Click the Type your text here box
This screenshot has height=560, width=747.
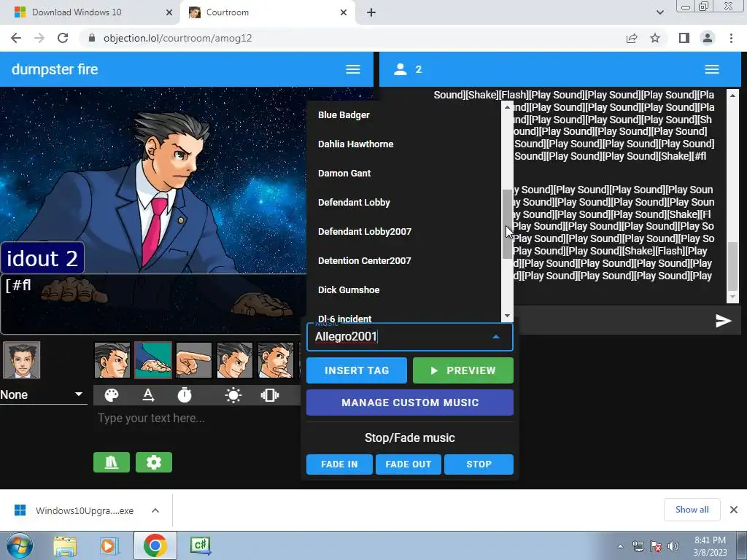pos(196,418)
